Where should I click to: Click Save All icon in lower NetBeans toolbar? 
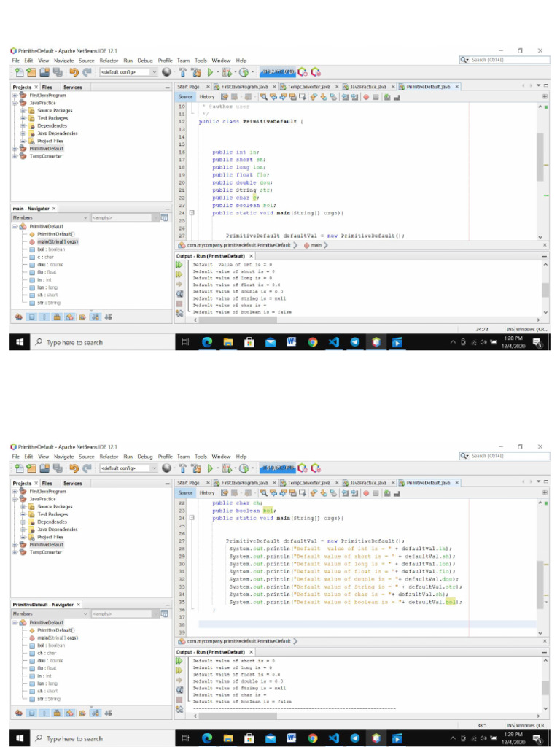pyautogui.click(x=58, y=468)
